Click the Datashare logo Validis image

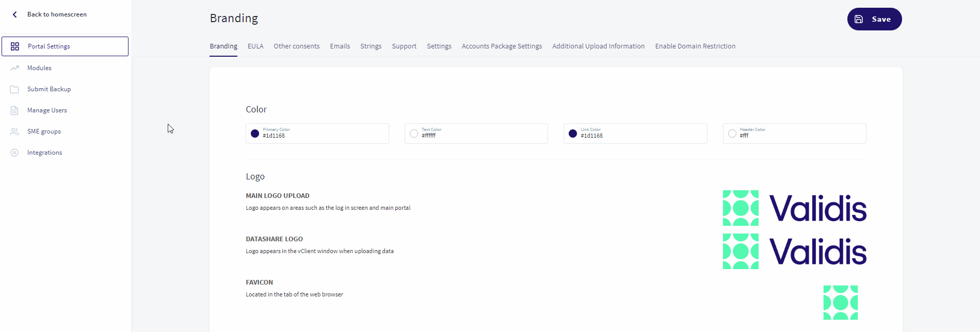[795, 252]
